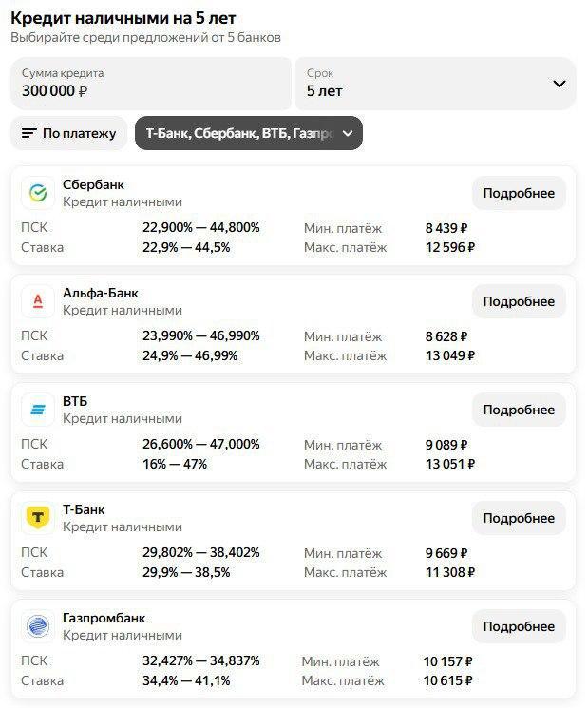
Task: Click the sort lines icon
Action: (x=29, y=133)
